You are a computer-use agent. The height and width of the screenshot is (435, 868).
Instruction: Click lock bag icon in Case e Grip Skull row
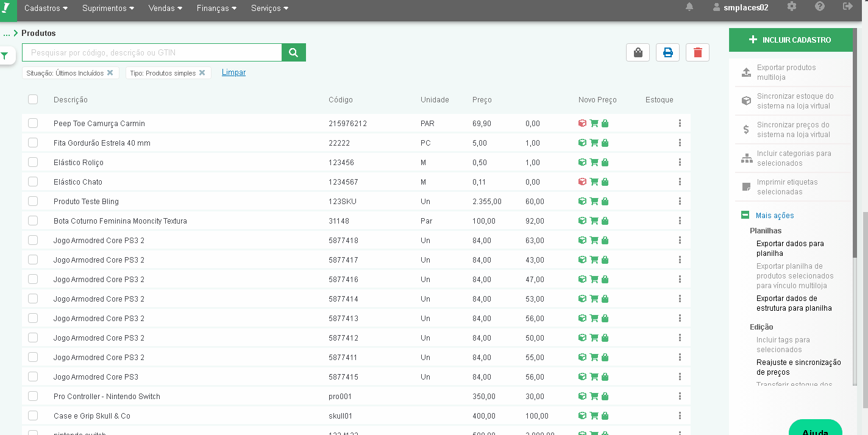coord(605,416)
